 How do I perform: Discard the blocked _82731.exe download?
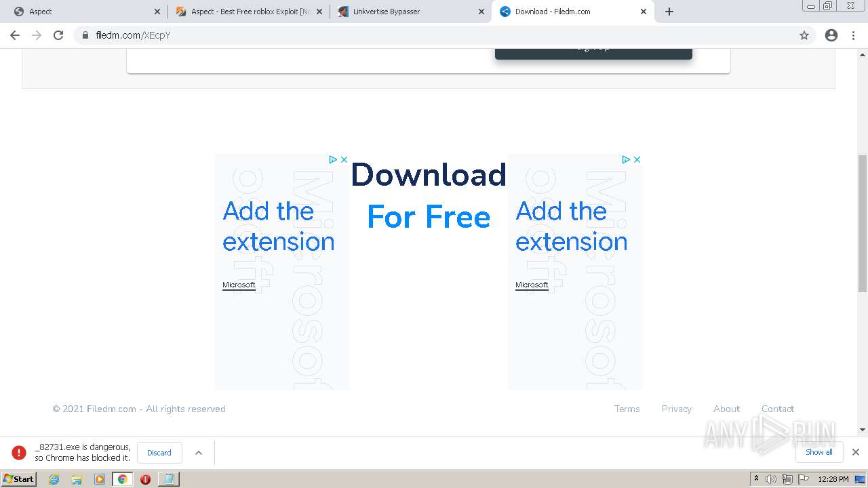click(159, 453)
